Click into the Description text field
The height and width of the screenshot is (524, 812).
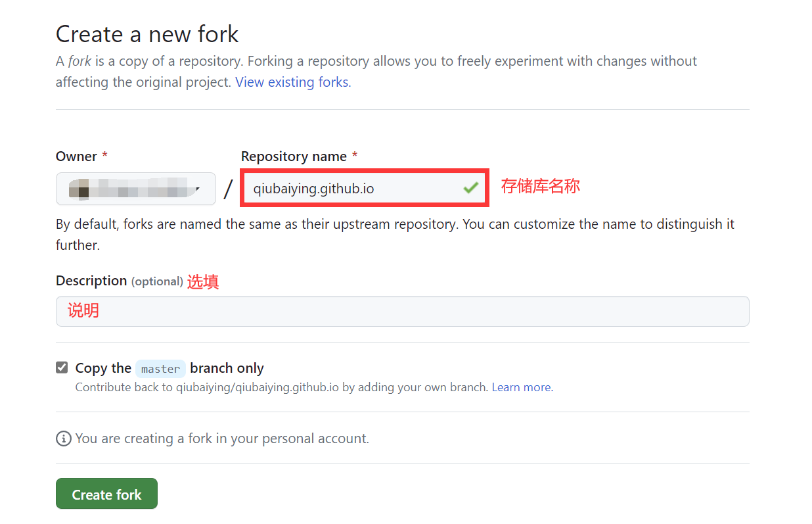point(402,311)
